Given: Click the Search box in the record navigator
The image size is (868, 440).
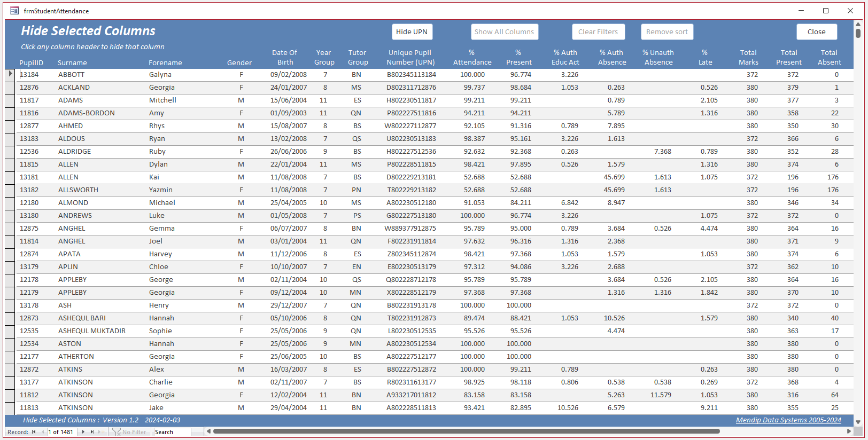Looking at the screenshot, I should coord(172,432).
